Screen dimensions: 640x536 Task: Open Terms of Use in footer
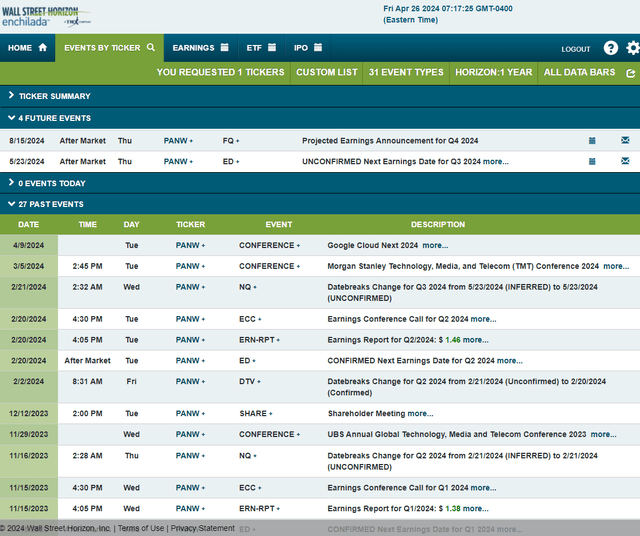(x=141, y=528)
